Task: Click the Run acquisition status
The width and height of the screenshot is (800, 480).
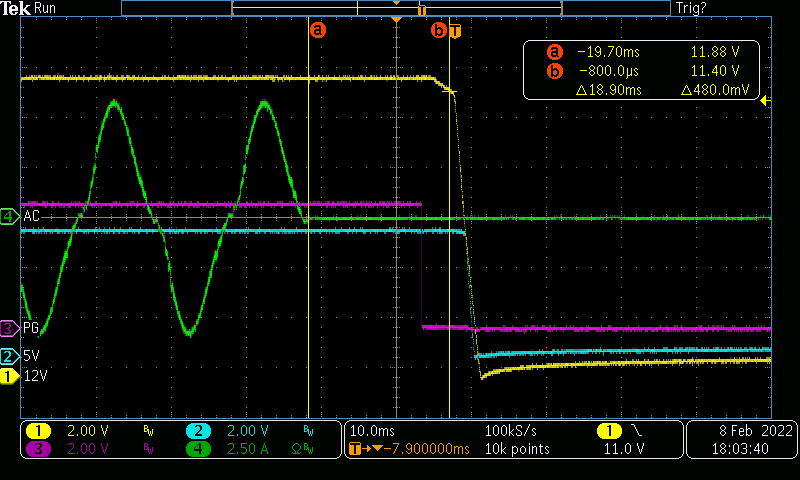Action: 46,8
